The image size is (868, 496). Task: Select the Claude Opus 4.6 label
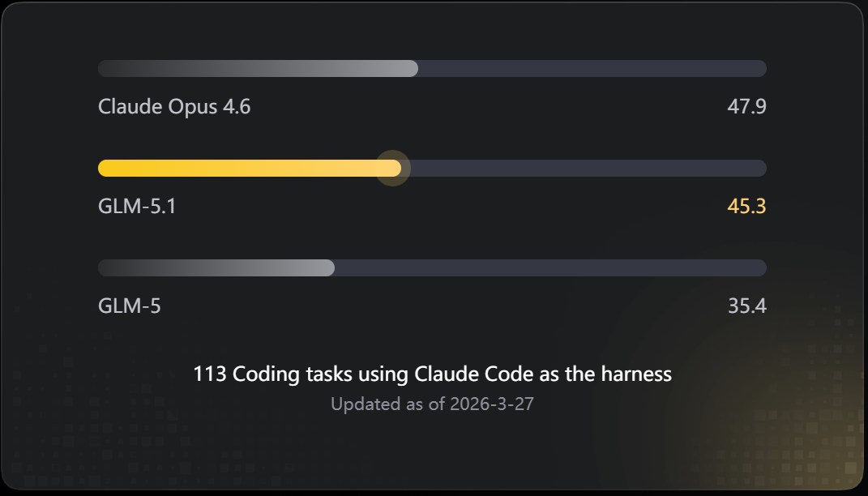point(174,106)
